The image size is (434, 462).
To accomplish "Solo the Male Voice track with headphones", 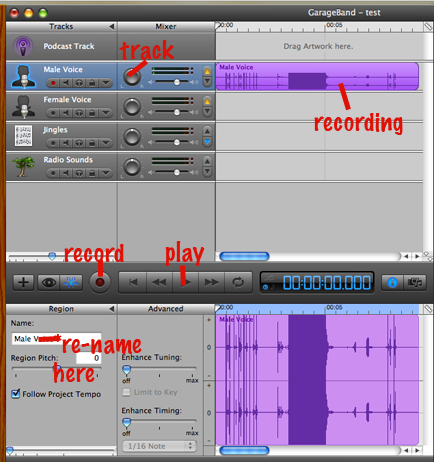I will pos(79,83).
